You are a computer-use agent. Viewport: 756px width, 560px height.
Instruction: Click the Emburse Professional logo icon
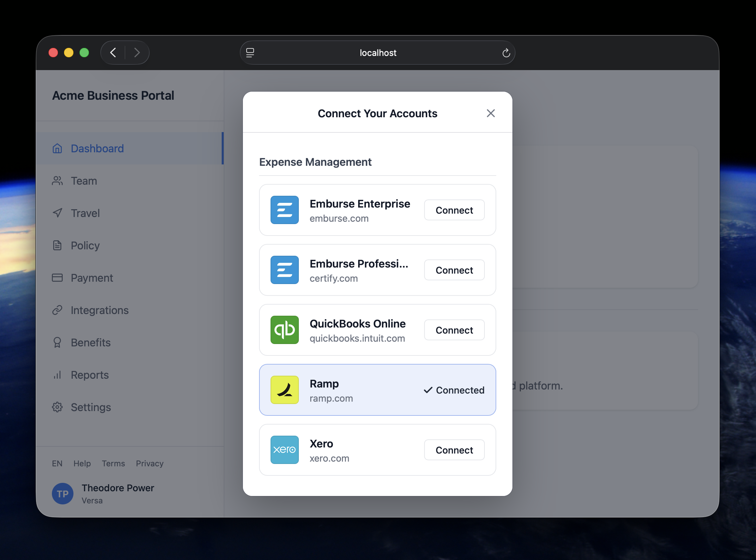coord(284,270)
